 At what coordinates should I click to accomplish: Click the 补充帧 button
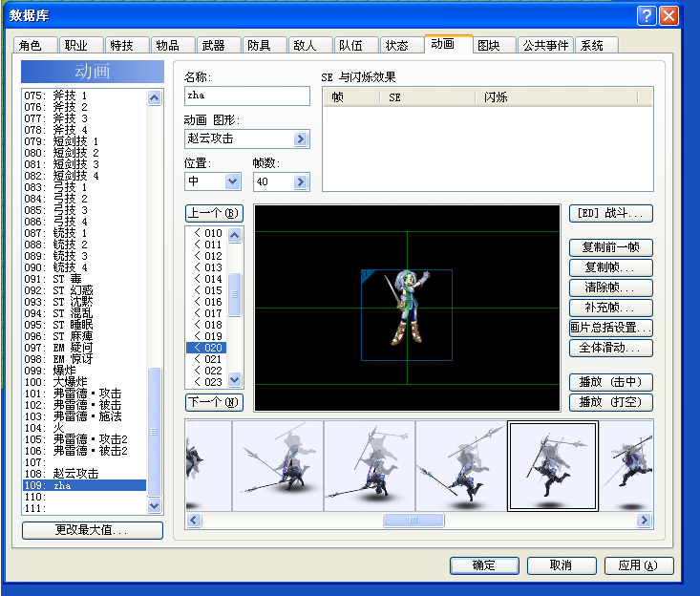pos(611,308)
